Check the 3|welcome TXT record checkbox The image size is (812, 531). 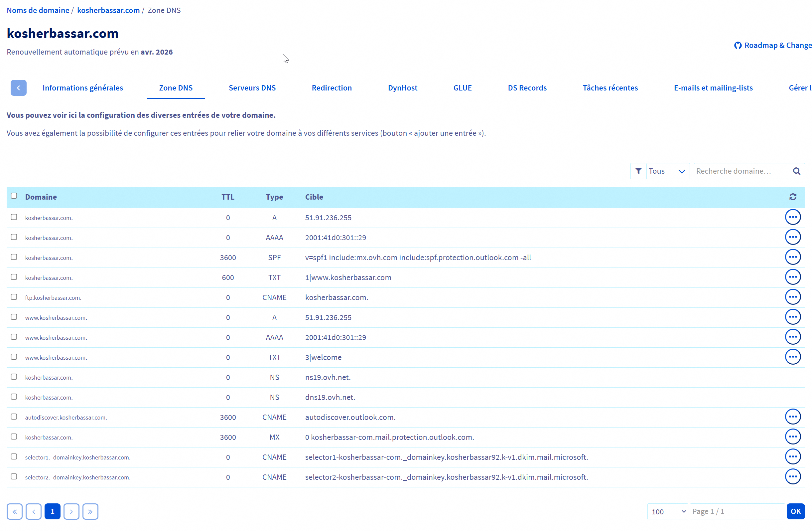(14, 357)
